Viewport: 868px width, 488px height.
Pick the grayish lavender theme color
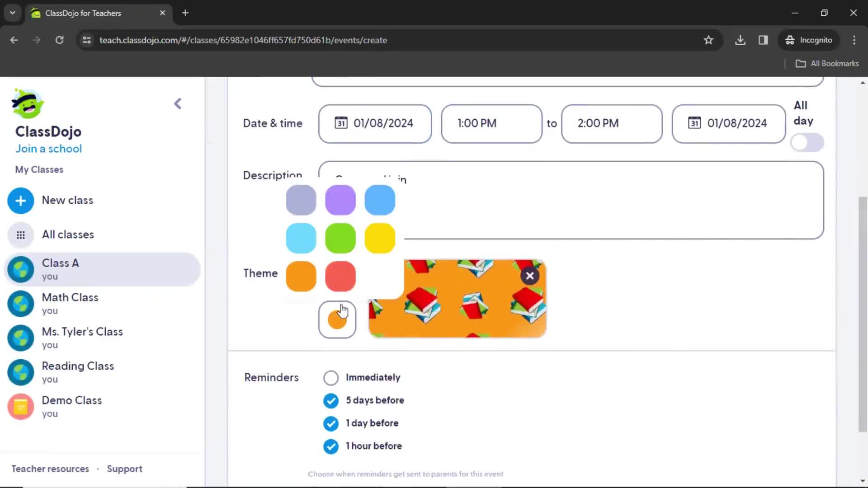pyautogui.click(x=301, y=200)
